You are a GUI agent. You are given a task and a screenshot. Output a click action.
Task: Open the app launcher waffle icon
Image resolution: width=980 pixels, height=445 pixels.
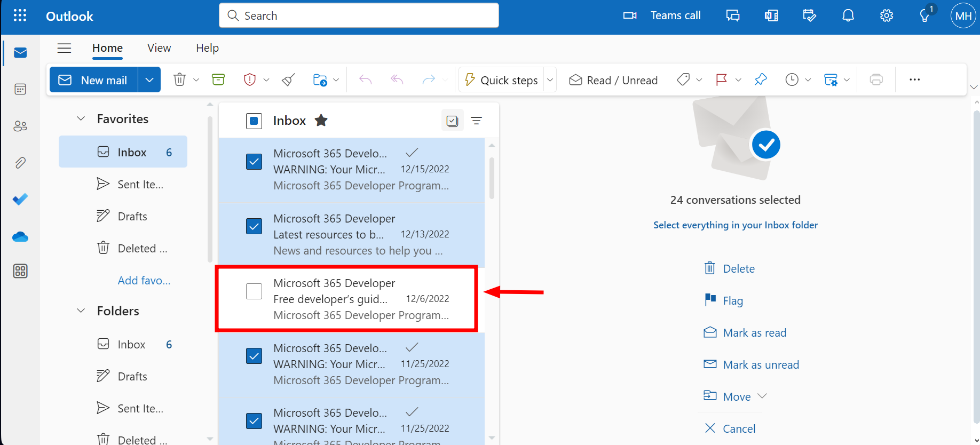(x=20, y=15)
